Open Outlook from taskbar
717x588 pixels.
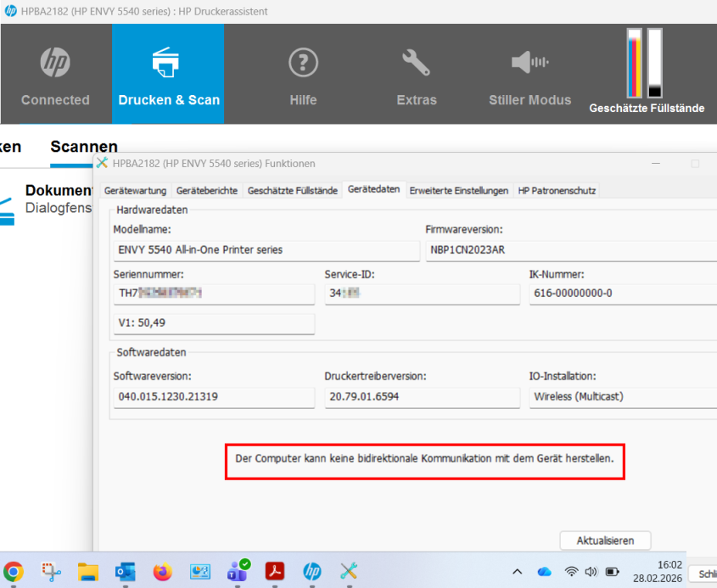point(126,572)
